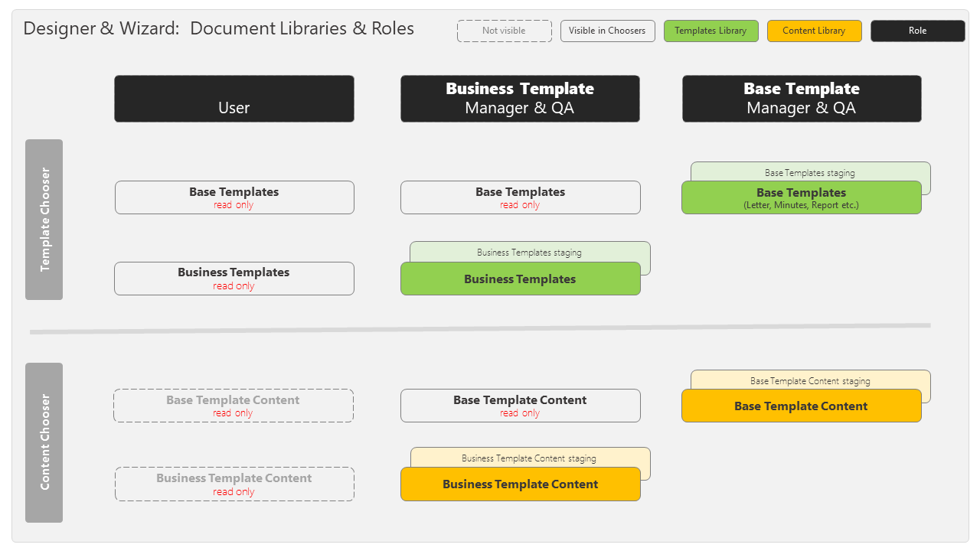
Task: Click green 'Base Templates (Letter, Minutes, Report etc.)' box
Action: point(801,198)
